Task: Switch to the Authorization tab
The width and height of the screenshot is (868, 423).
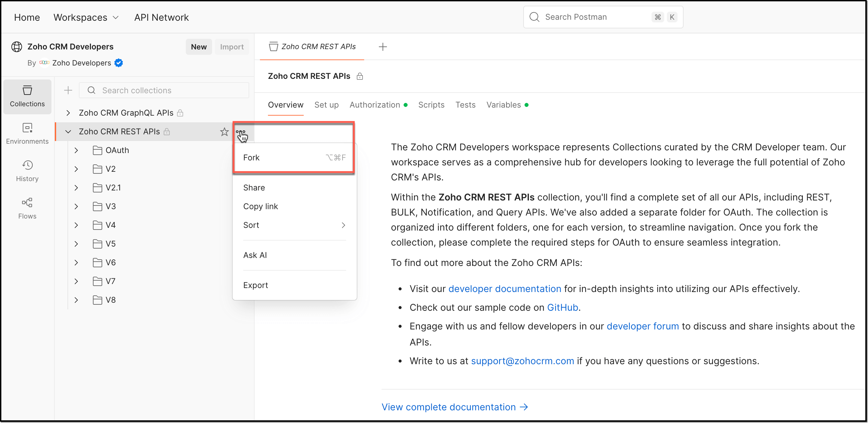Action: pos(374,105)
